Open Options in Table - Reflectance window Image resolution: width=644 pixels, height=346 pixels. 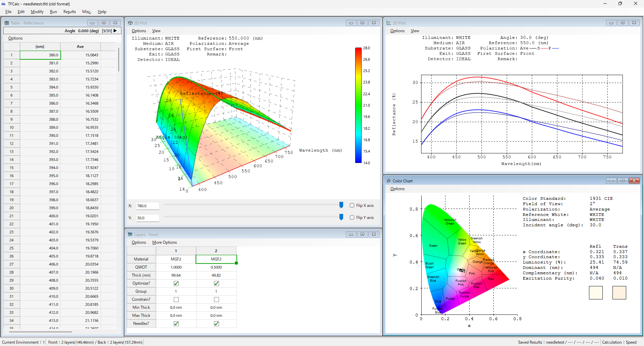pyautogui.click(x=15, y=38)
